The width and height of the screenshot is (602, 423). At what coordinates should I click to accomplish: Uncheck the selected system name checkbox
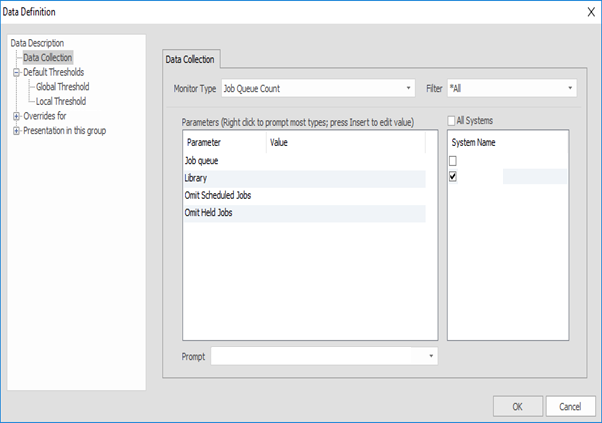click(455, 177)
